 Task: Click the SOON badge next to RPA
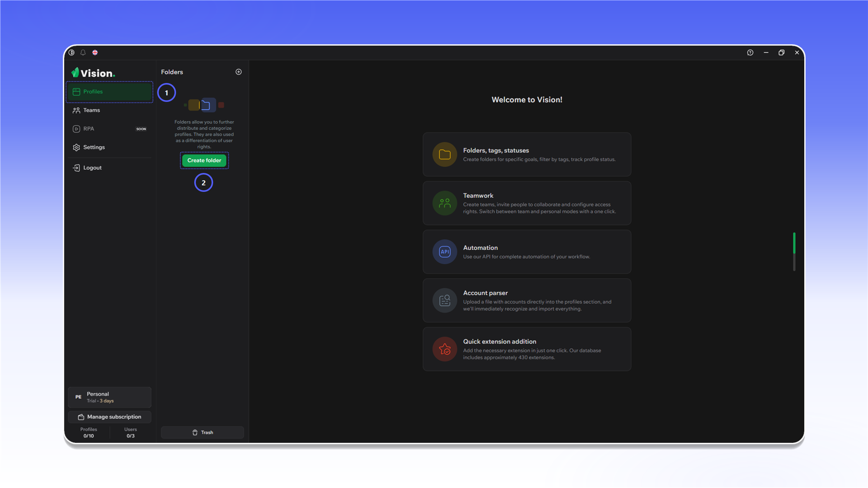click(141, 129)
